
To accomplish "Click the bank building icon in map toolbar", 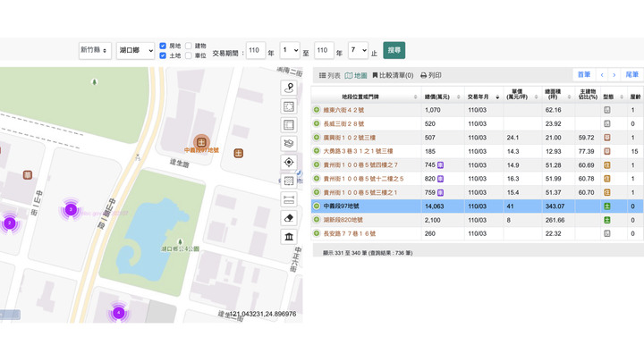I will coord(289,237).
